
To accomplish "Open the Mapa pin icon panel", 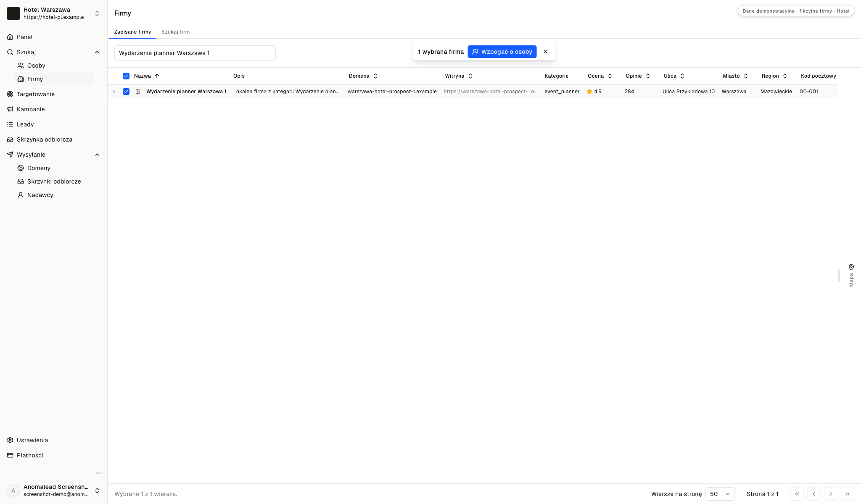I will point(851,267).
